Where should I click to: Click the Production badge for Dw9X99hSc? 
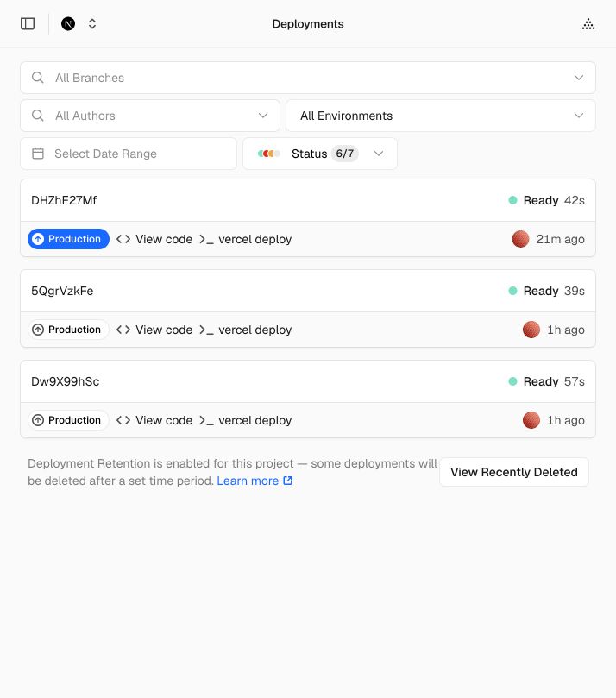(x=68, y=420)
